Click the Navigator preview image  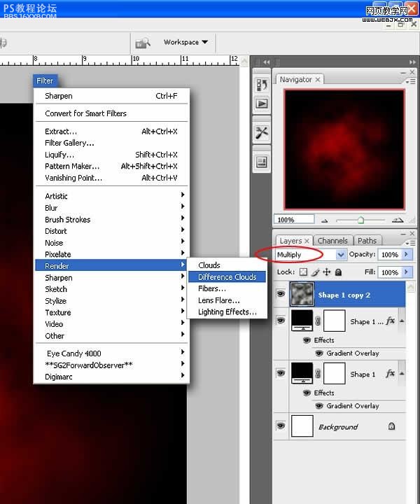click(x=344, y=150)
